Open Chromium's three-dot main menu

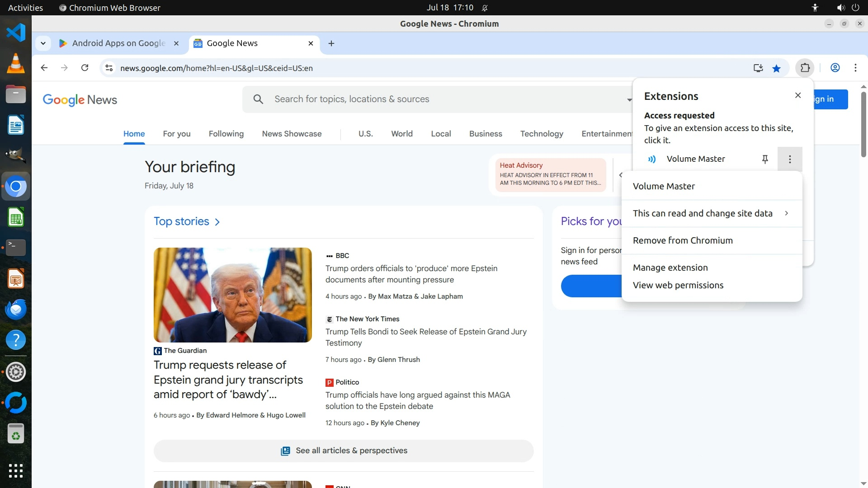tap(855, 68)
